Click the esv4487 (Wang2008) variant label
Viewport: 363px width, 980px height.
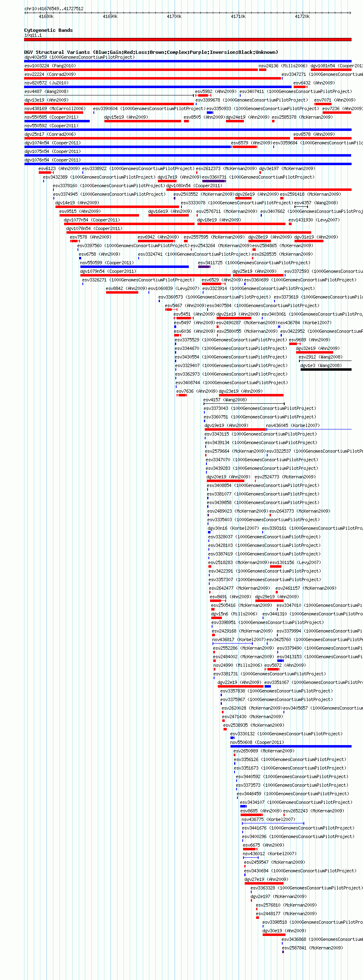pos(46,91)
